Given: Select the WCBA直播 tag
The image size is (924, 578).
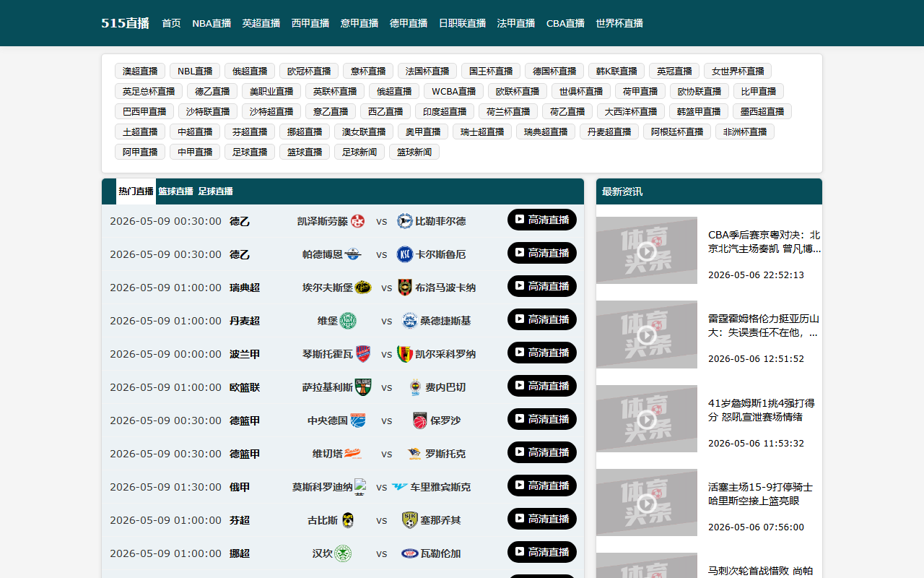Looking at the screenshot, I should pos(454,91).
